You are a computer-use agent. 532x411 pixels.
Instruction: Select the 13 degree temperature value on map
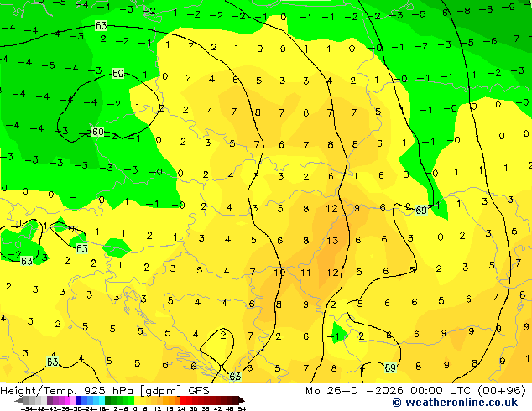[332, 241]
